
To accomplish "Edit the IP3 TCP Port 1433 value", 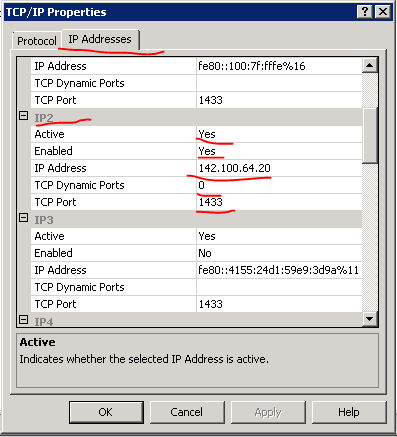I will point(279,304).
